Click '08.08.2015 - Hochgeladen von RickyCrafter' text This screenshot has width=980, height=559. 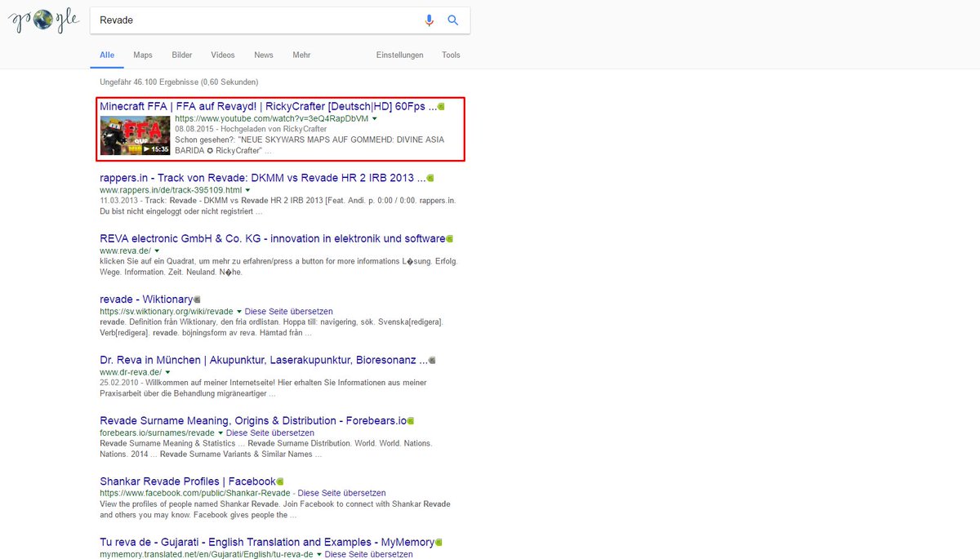pos(251,129)
